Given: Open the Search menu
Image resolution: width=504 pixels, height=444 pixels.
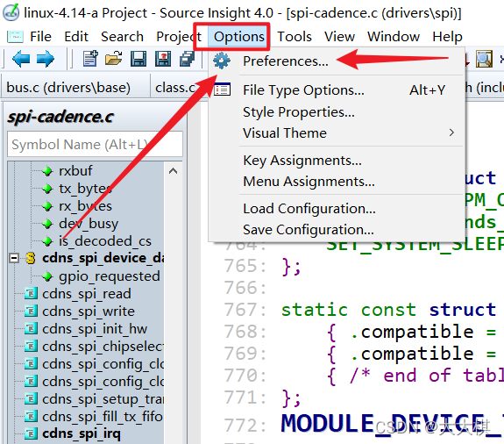Looking at the screenshot, I should click(122, 37).
